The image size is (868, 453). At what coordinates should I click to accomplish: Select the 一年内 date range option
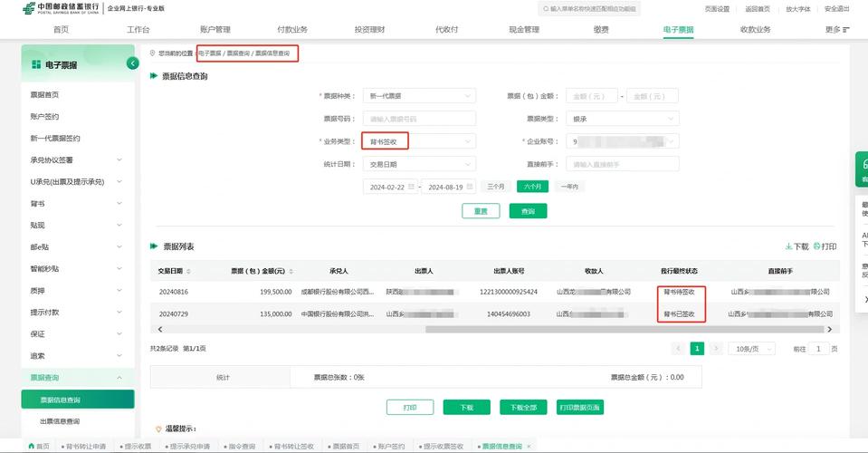569,187
